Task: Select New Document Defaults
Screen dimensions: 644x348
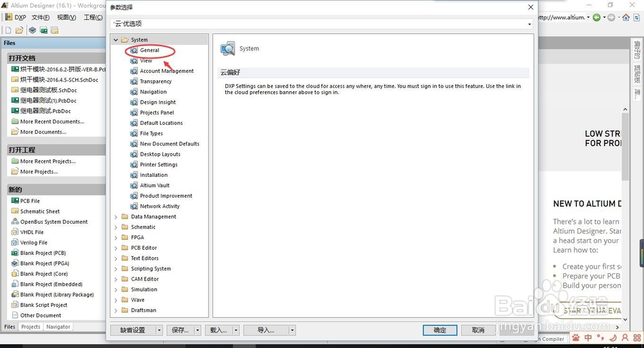Action: point(169,143)
